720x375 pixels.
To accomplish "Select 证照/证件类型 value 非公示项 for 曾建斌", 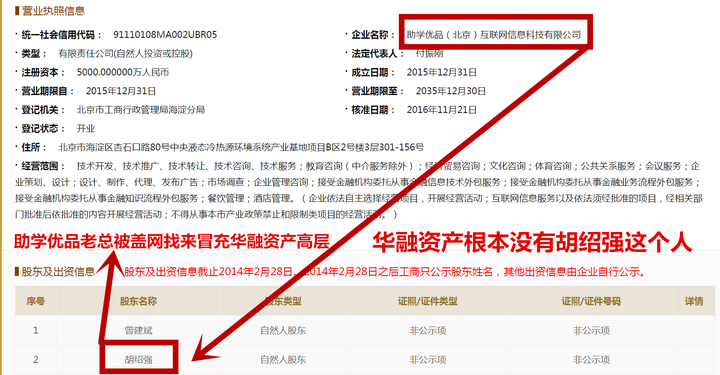I will point(428,330).
